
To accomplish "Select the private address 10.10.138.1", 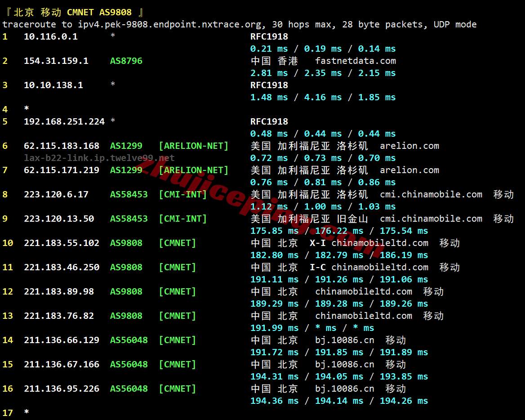I will click(x=53, y=85).
